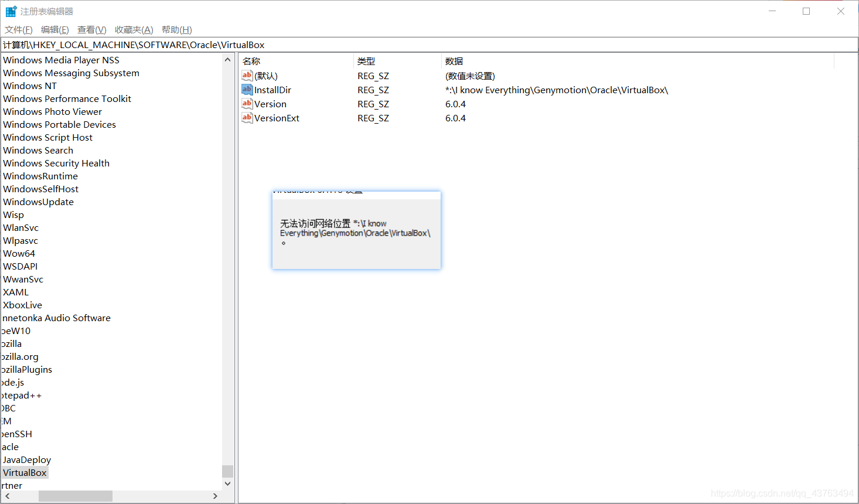Click the registry path address bar
This screenshot has width=859, height=504.
429,45
